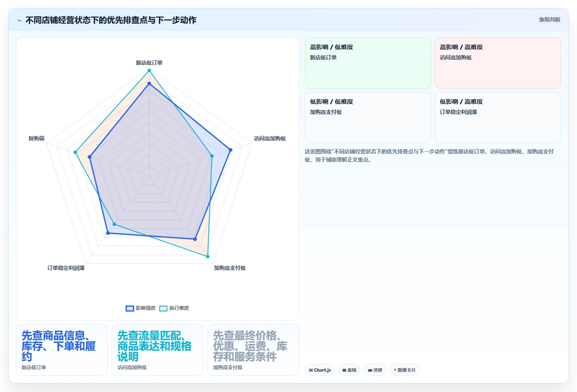Toggle the 执行难度 dataset legend label
This screenshot has height=392, width=577.
coord(179,308)
